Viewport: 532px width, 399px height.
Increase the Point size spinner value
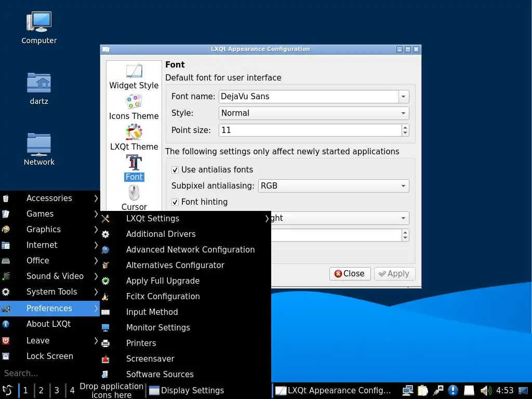(x=405, y=127)
